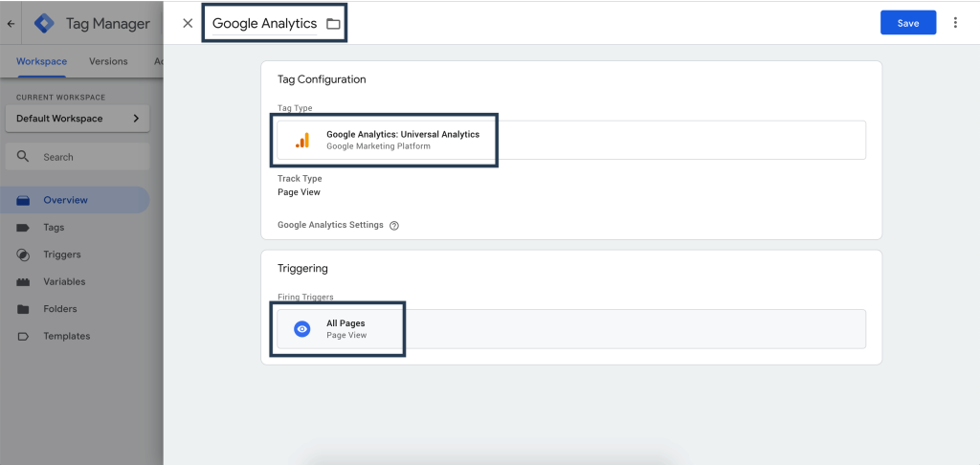Click the Google Marketing Platform subtitle
This screenshot has height=465, width=980.
[x=379, y=146]
